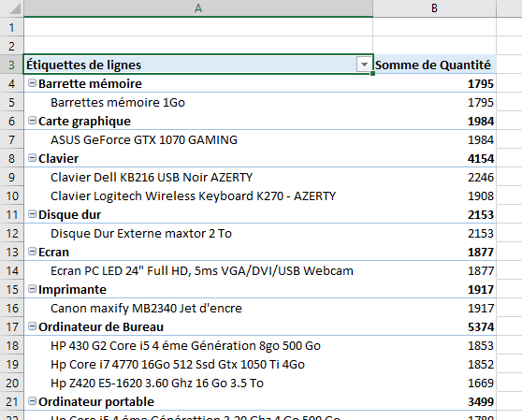Image resolution: width=522 pixels, height=420 pixels.
Task: Select the Carte graphique label
Action: click(x=84, y=122)
